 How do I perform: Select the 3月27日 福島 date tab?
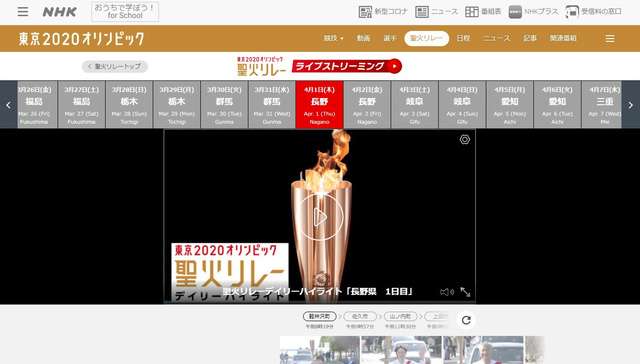[x=82, y=104]
